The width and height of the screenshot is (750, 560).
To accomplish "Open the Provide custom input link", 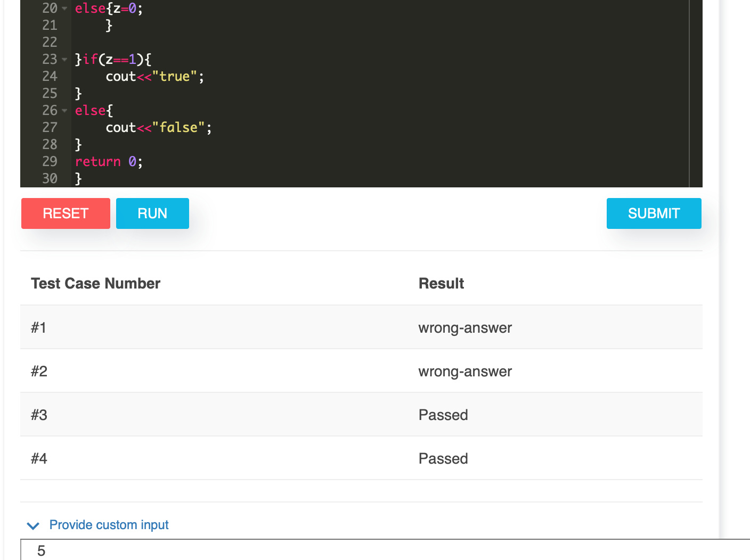I will (109, 525).
